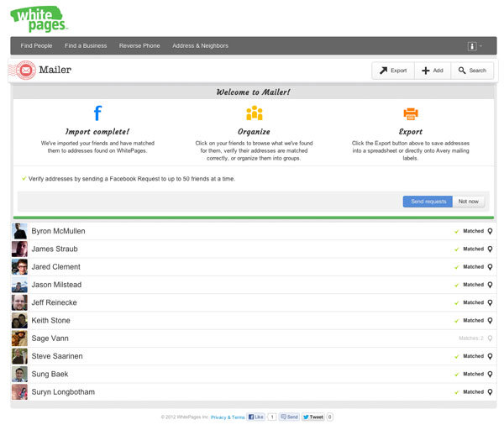Select the name Keith Stone
The height and width of the screenshot is (446, 504).
(50, 320)
